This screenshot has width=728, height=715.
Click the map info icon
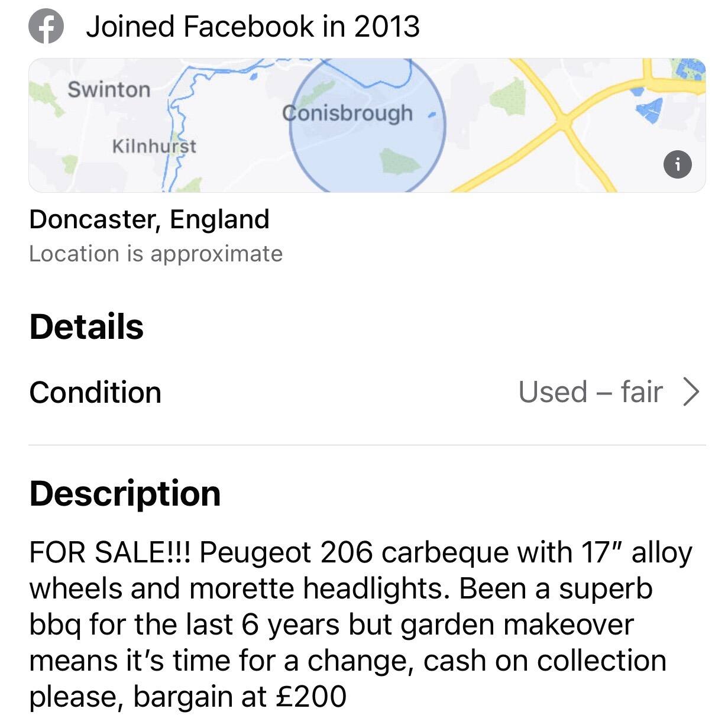[678, 164]
